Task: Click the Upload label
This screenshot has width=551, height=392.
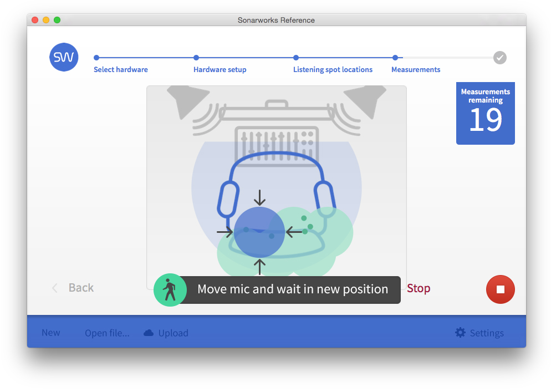Action: pyautogui.click(x=174, y=333)
